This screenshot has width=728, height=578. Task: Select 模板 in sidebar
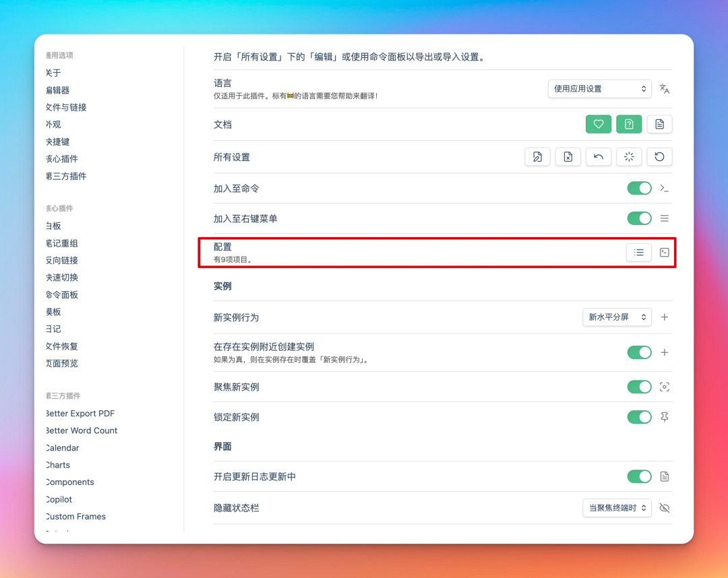coord(53,312)
